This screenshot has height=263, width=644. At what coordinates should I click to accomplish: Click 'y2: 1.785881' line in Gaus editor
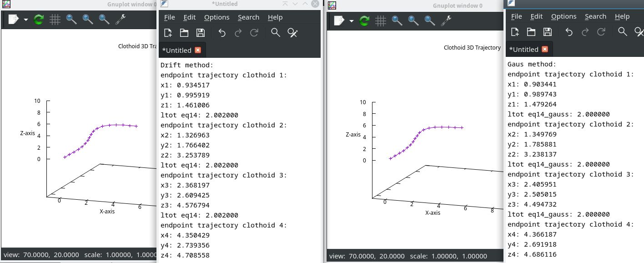(532, 144)
